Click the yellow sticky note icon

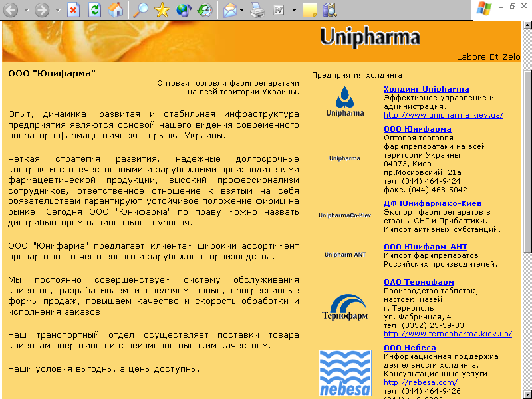tap(309, 10)
